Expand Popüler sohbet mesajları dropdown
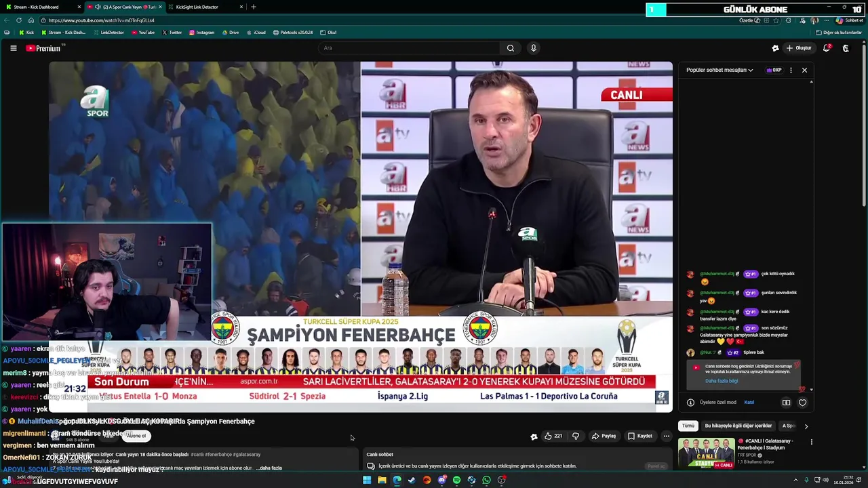868x488 pixels. click(x=719, y=70)
